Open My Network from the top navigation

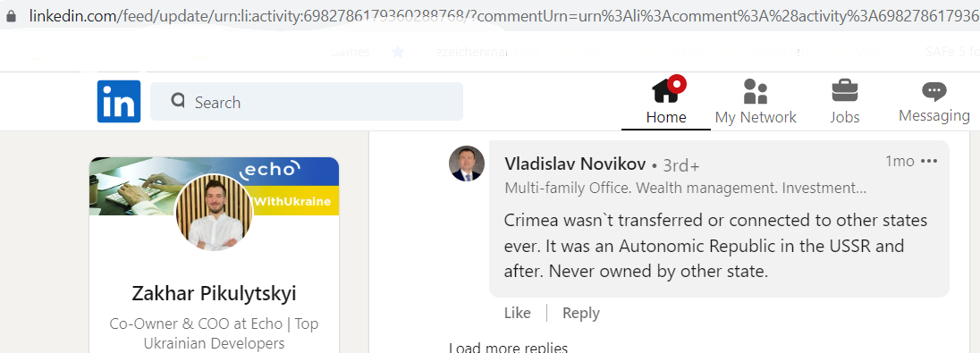point(756,102)
